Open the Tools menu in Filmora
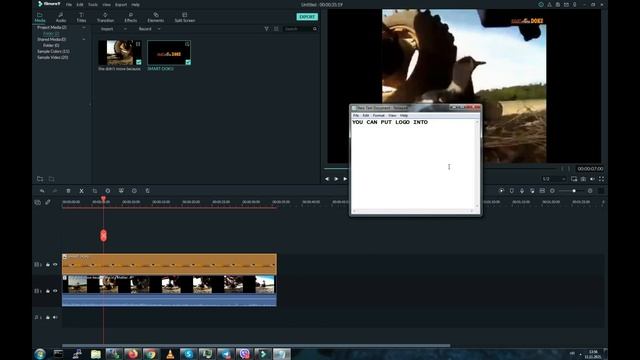Screen dimensions: 640x360 93,4
